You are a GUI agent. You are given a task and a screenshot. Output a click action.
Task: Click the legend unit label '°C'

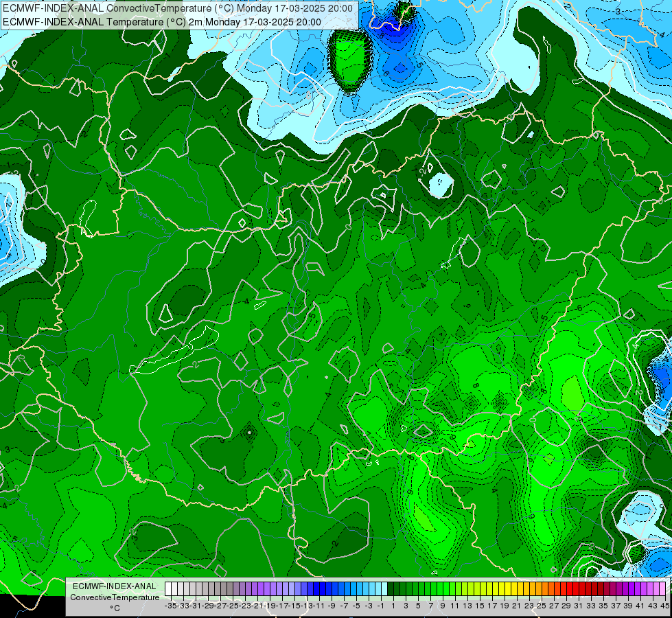(115, 608)
